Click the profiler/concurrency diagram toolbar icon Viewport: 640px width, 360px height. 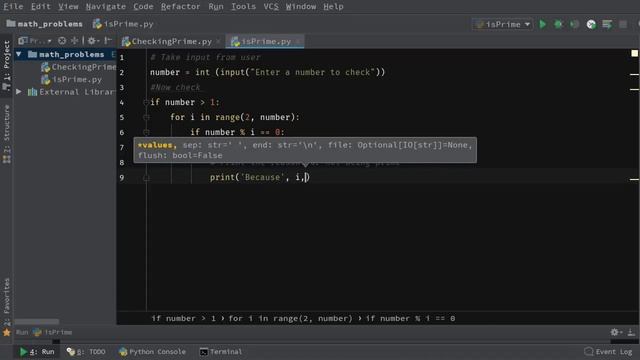click(x=591, y=24)
